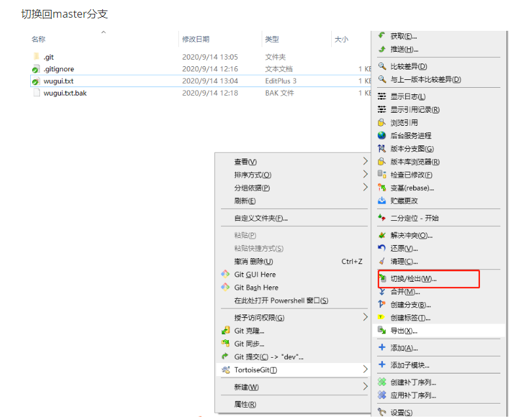Click the 添加(A) plus icon

pos(382,347)
